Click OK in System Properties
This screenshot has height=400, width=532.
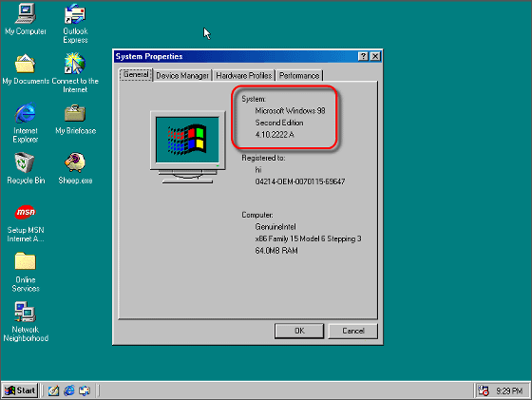[x=299, y=331]
